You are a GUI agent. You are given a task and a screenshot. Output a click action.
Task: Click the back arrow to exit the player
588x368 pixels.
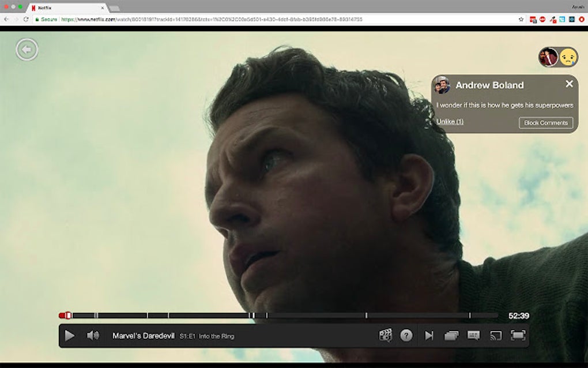pyautogui.click(x=27, y=49)
